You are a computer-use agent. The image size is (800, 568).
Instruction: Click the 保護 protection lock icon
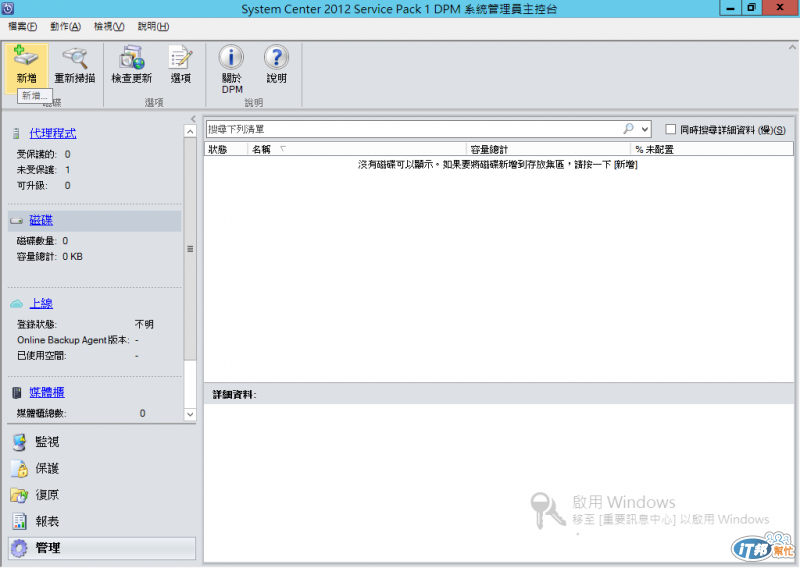click(x=19, y=468)
